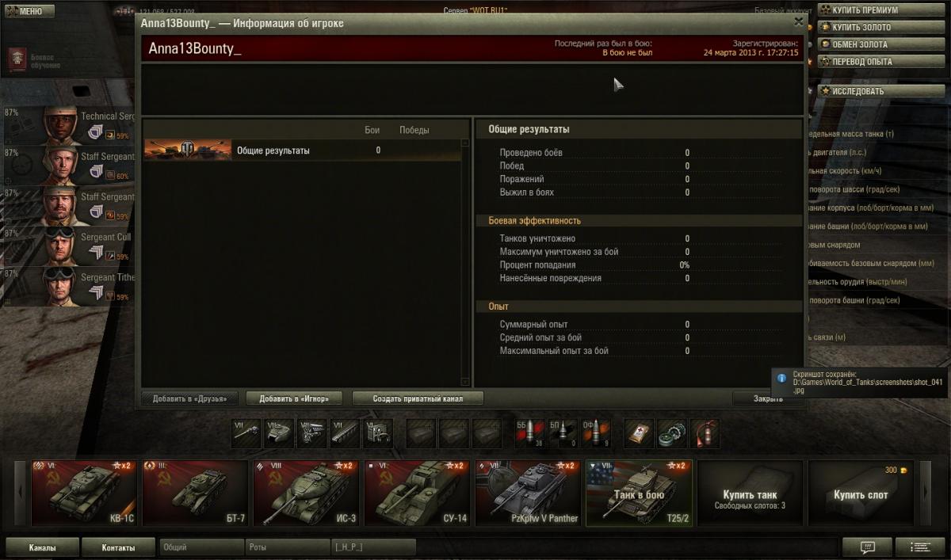
Task: Select the T25/2 tank
Action: coord(639,493)
